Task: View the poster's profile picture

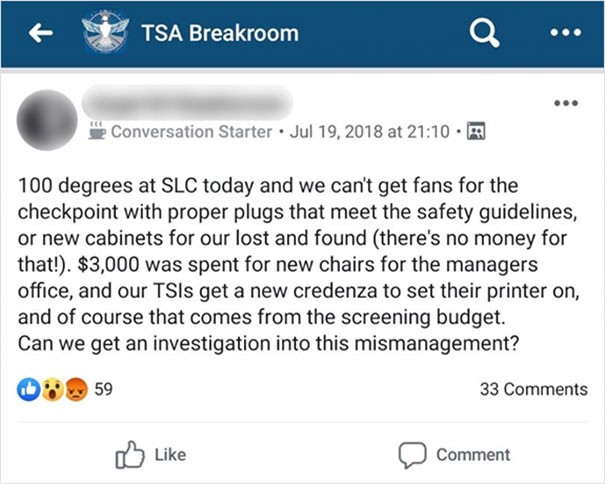Action: tap(47, 119)
